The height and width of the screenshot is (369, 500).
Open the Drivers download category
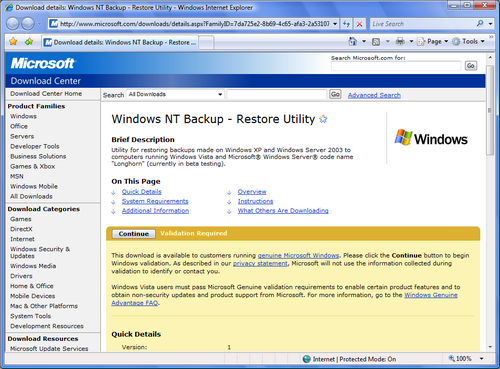pos(21,276)
